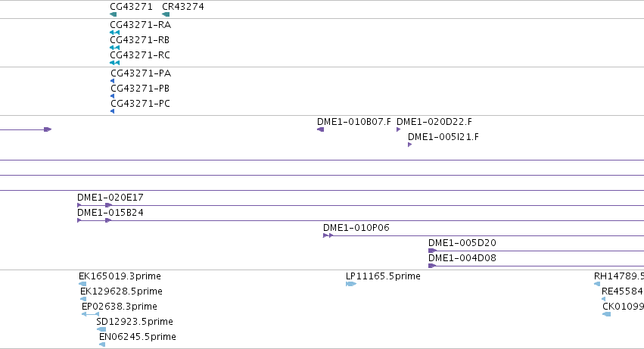Select the DME1-004D08 label
Screen dimensions: 644x349
tap(462, 258)
